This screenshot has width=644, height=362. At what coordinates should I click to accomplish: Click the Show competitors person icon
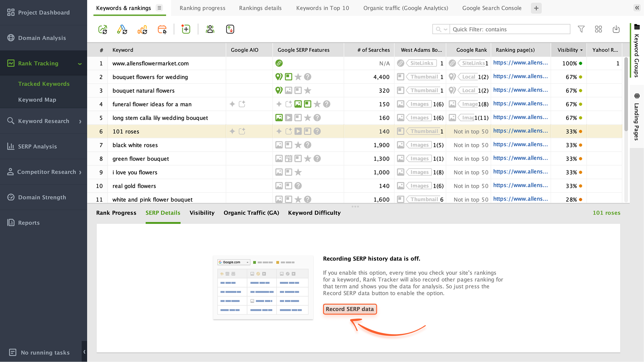(x=210, y=29)
